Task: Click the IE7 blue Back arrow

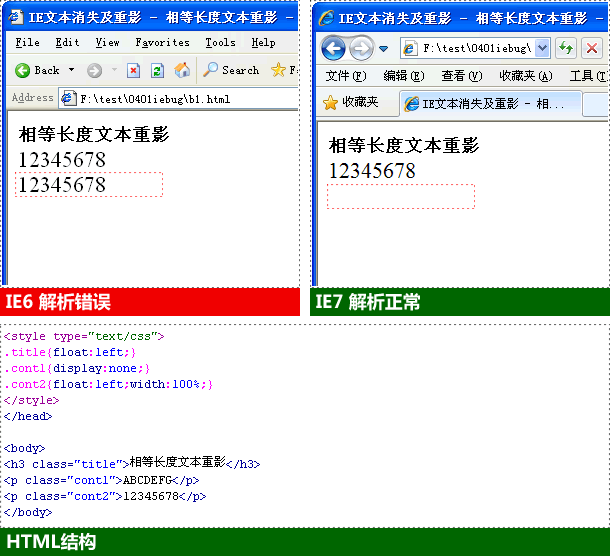Action: click(333, 48)
